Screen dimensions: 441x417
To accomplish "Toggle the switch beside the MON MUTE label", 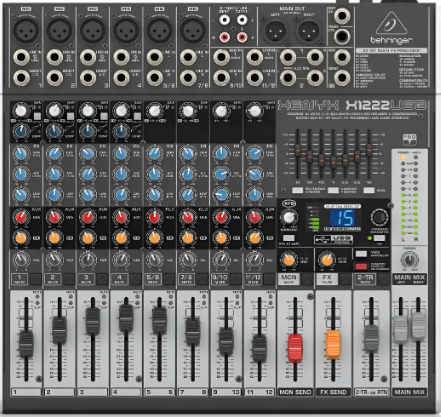I will [307, 279].
